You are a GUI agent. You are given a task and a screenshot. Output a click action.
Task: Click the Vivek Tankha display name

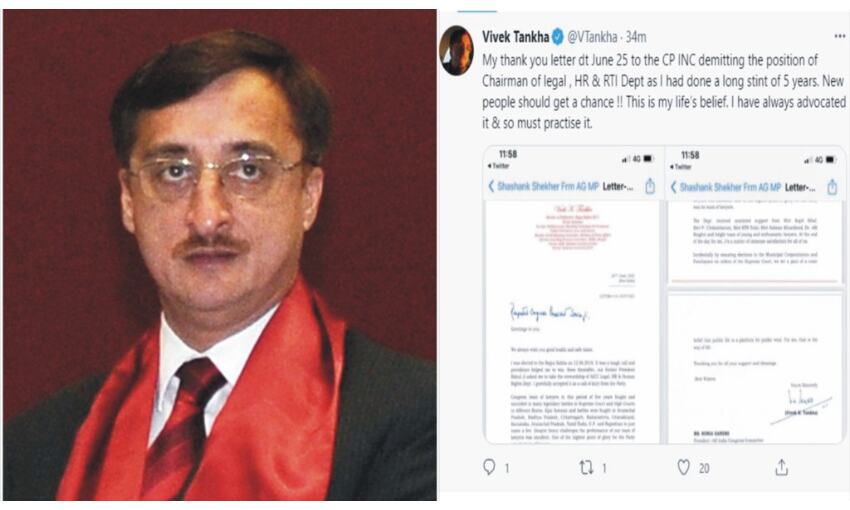tap(516, 37)
